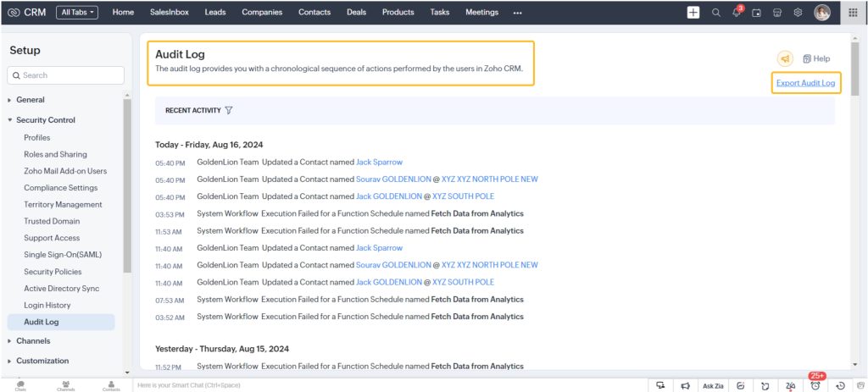Expand the Channels section in sidebar
This screenshot has width=868, height=392.
pos(33,341)
